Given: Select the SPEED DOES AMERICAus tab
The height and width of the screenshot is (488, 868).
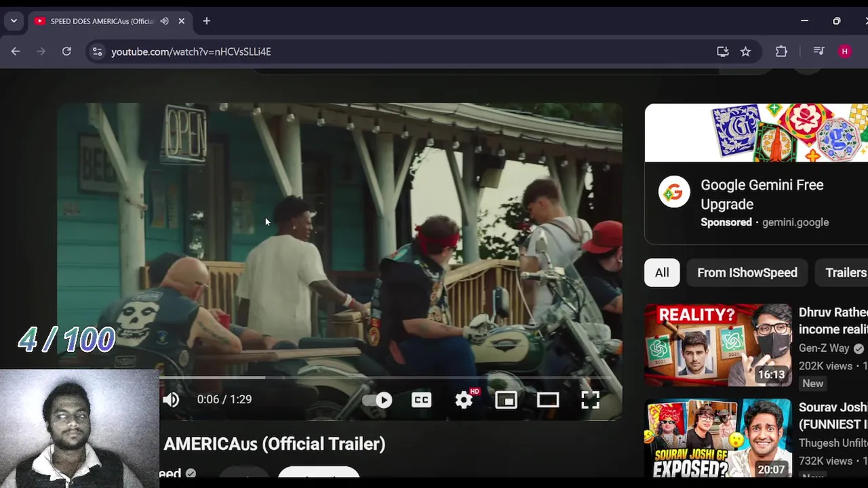Looking at the screenshot, I should coord(110,21).
